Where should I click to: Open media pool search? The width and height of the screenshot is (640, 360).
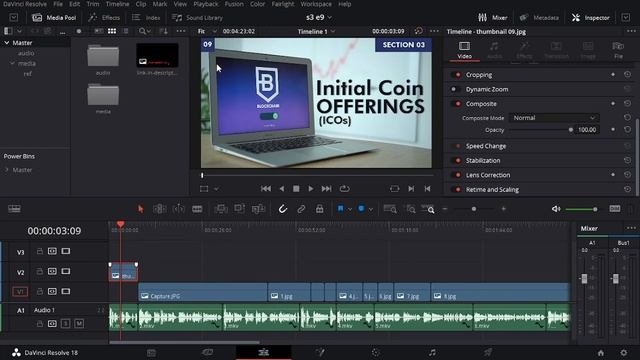tap(142, 31)
